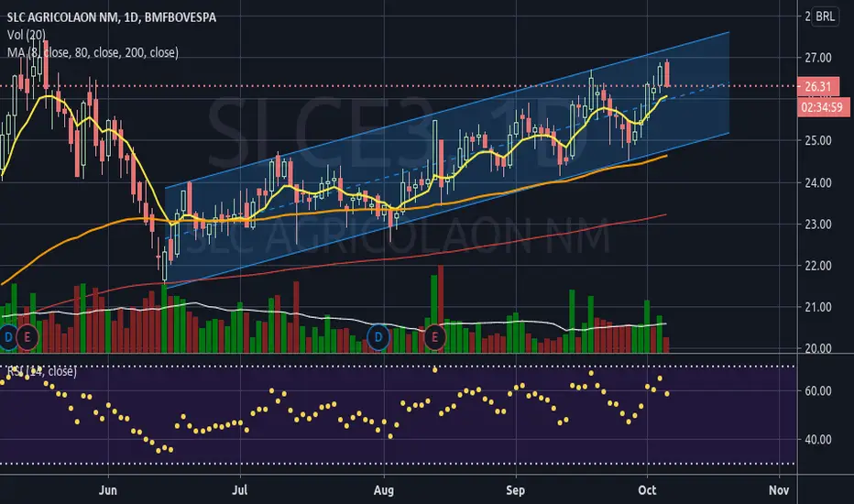Select the blue parallel channel's upper line

point(446,111)
